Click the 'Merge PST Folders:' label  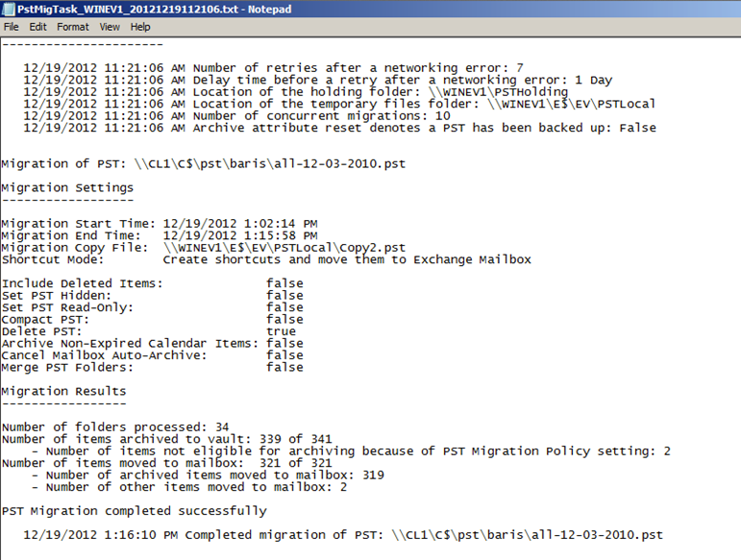pyautogui.click(x=67, y=367)
